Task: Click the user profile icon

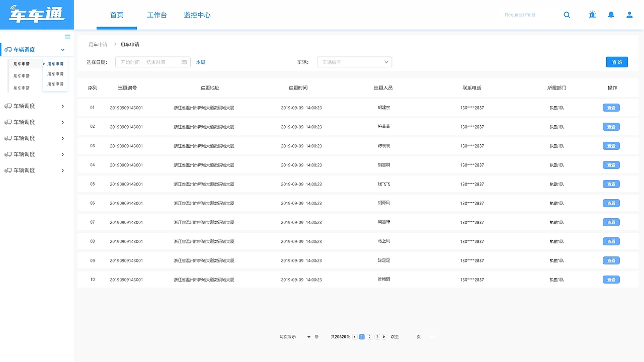Action: point(629,15)
